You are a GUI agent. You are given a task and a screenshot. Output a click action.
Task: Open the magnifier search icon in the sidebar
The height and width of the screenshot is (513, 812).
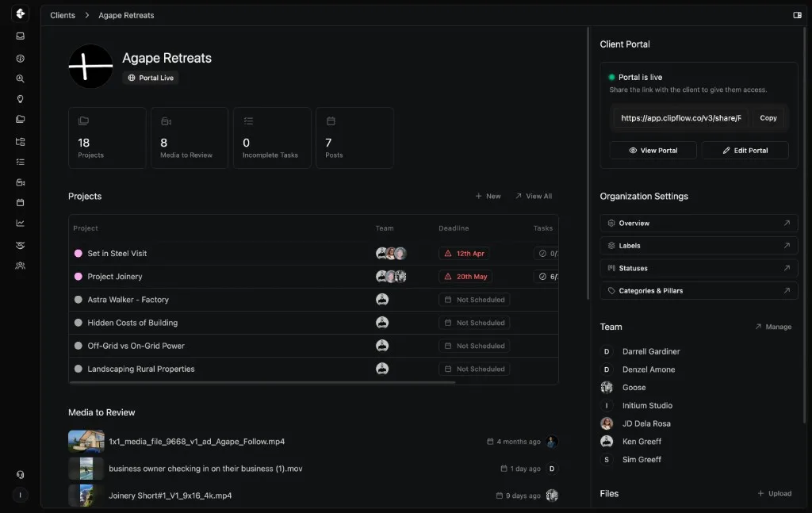(x=20, y=78)
